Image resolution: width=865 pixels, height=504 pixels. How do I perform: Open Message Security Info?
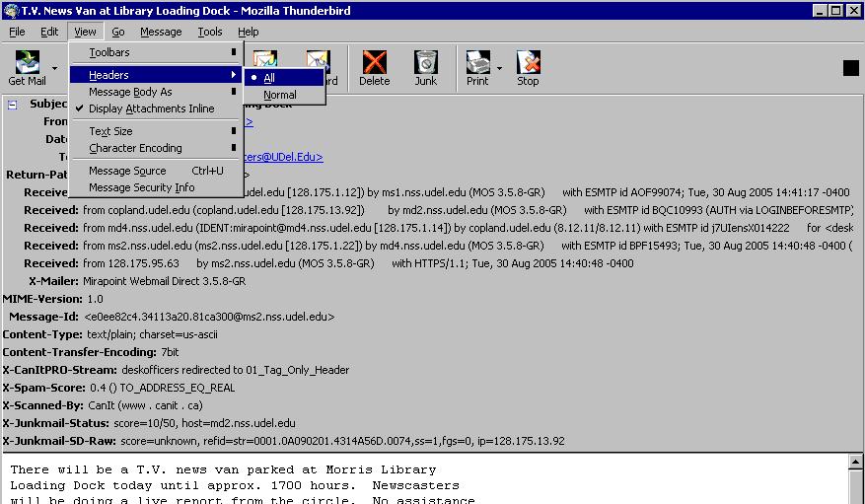(x=156, y=187)
